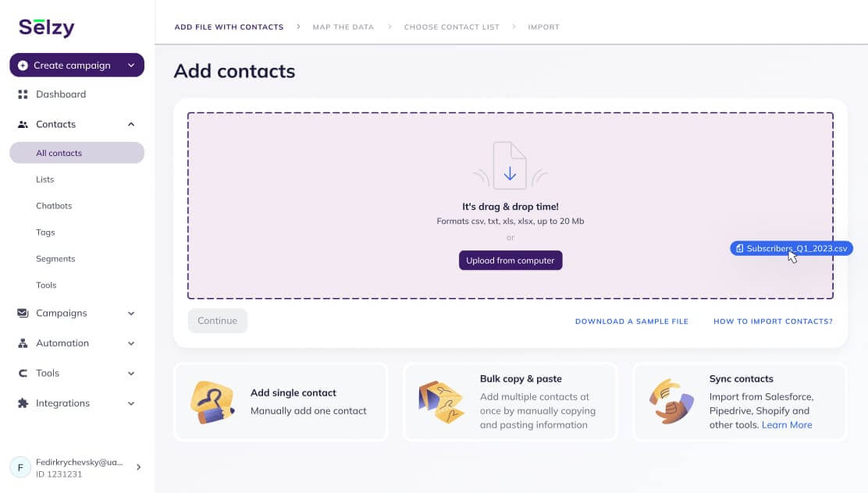Click the Selzy logo

44,27
